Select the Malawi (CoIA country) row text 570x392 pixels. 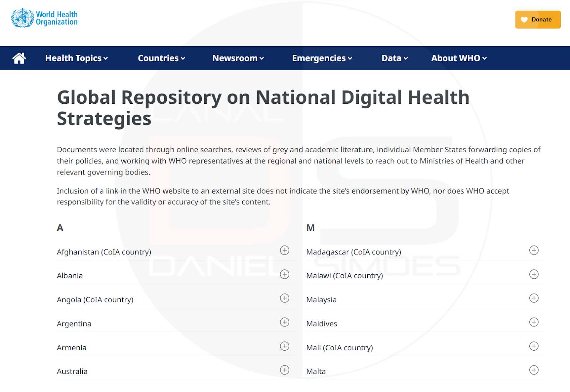click(345, 275)
